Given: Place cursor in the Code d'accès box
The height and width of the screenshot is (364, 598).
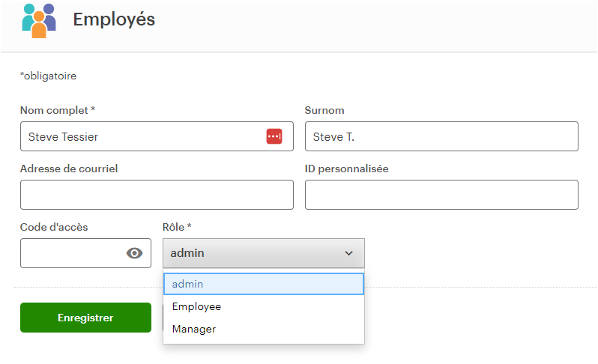Looking at the screenshot, I should coord(73,253).
